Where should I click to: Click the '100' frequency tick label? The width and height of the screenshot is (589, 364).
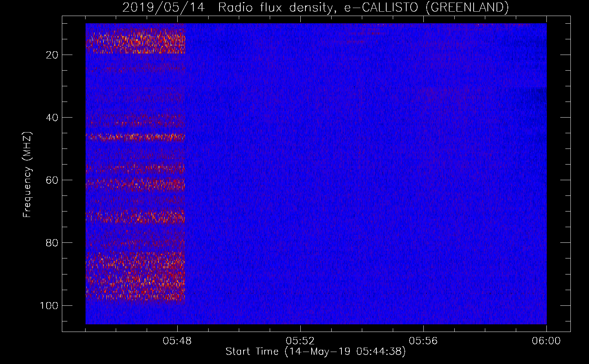(49, 305)
